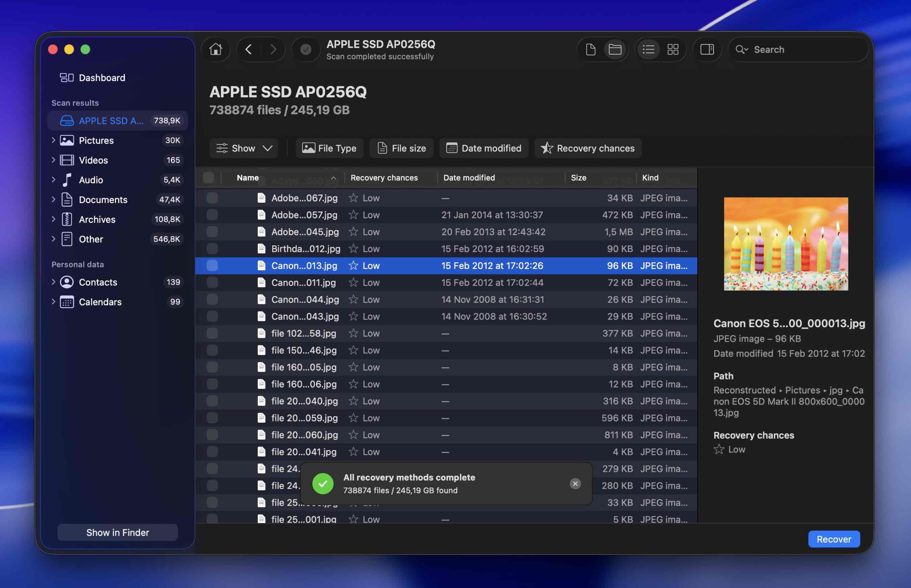Click the birthday candles preview thumbnail
The image size is (911, 588).
[786, 244]
